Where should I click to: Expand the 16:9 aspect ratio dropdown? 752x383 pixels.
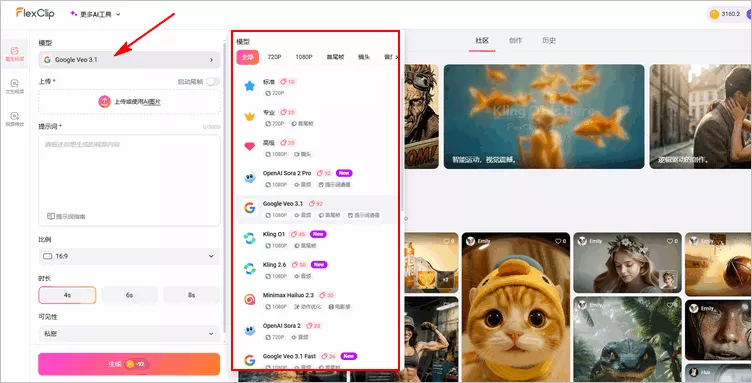point(129,256)
